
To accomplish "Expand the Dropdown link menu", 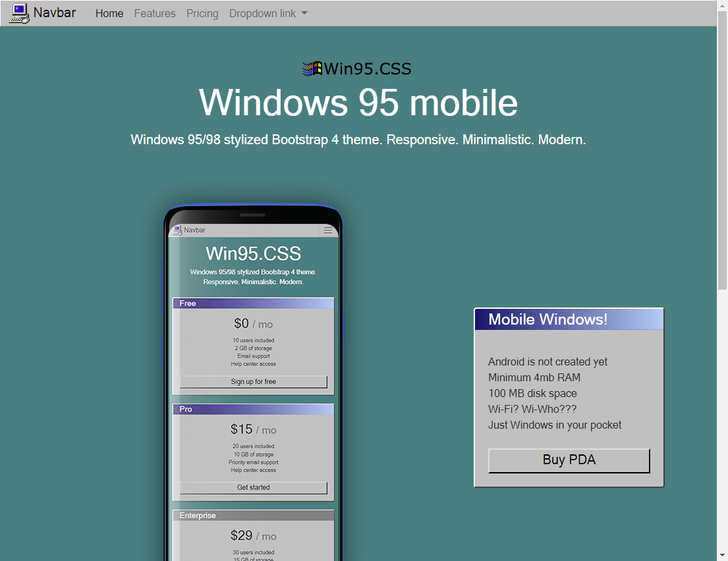I will point(268,13).
